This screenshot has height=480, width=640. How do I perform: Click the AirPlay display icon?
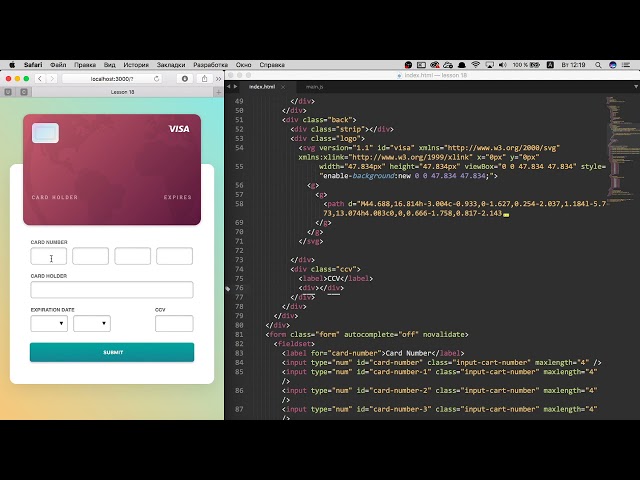489,65
